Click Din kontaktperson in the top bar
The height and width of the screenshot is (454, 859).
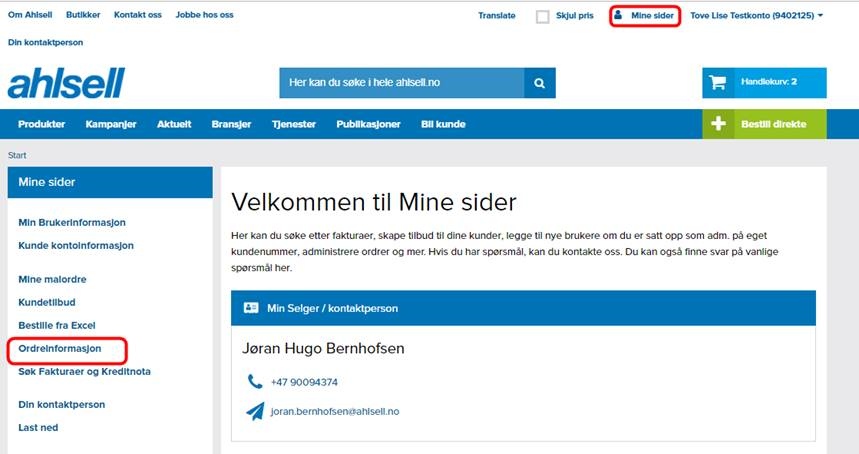pos(45,42)
